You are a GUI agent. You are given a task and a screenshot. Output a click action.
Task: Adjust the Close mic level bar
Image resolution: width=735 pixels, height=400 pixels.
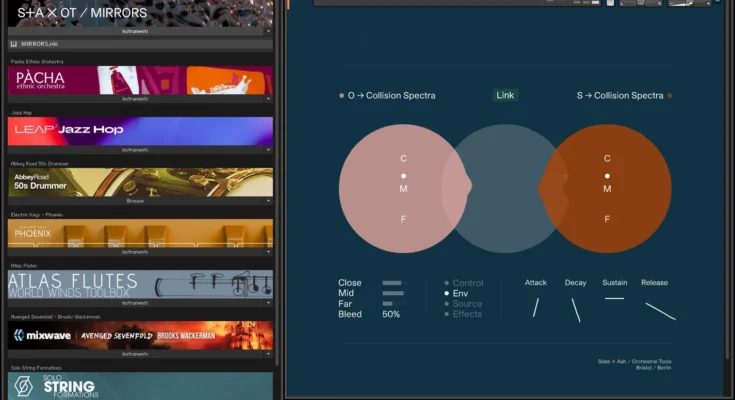coord(394,283)
